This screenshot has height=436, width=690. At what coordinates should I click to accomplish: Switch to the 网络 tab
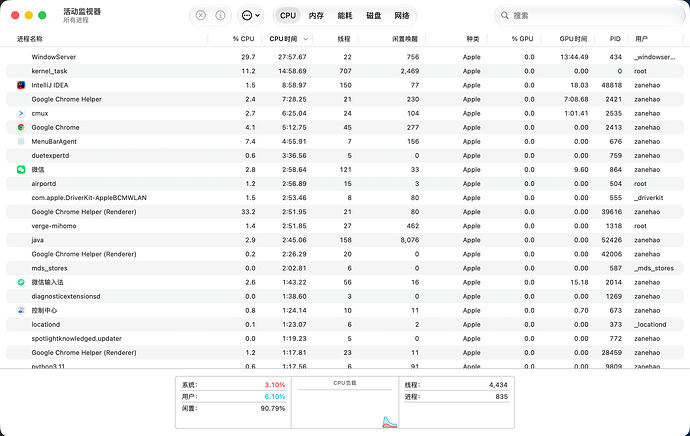pyautogui.click(x=401, y=15)
